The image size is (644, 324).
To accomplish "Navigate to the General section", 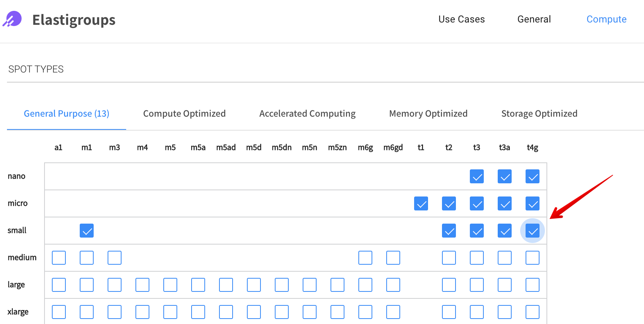I will coord(534,19).
